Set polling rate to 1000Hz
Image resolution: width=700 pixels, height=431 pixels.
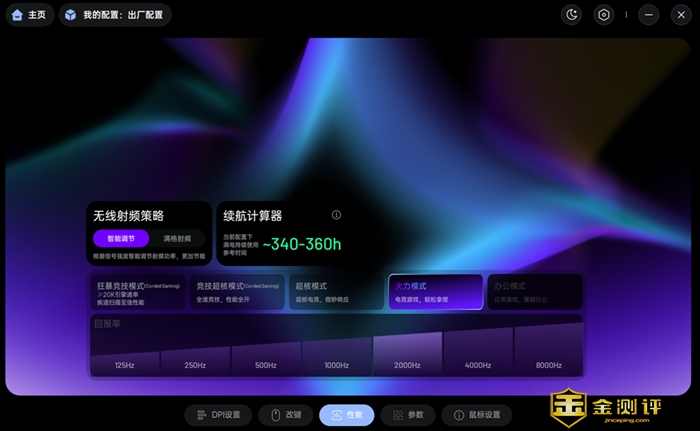click(336, 357)
